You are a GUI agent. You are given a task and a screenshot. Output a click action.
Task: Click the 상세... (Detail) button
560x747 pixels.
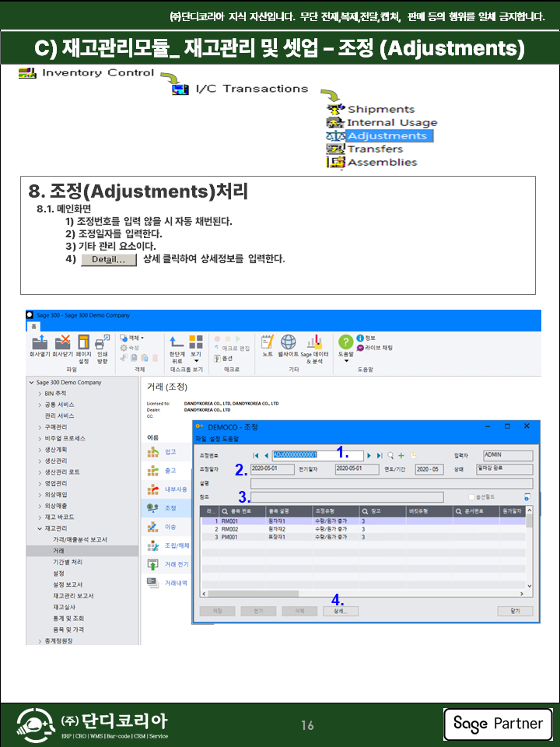pos(341,612)
